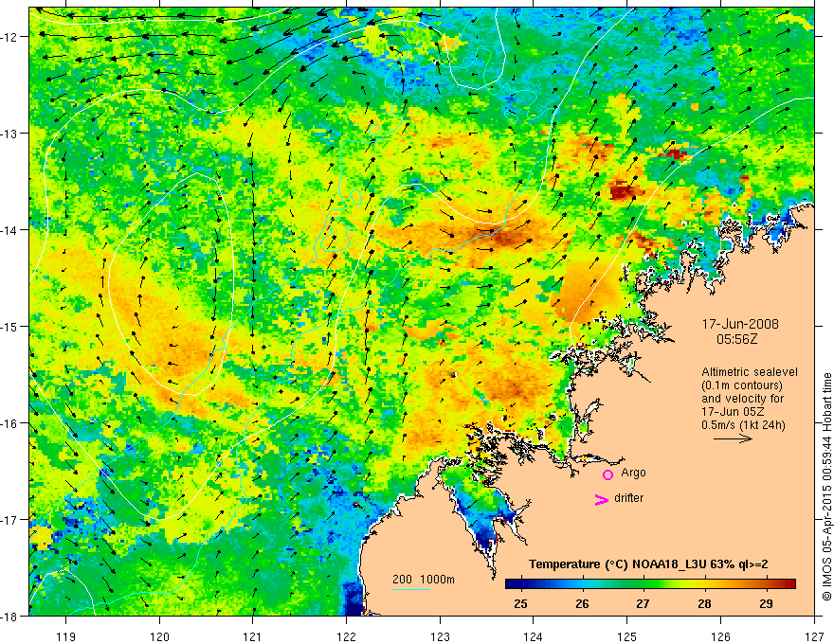Click the '200 1000m' depth label

[x=424, y=580]
